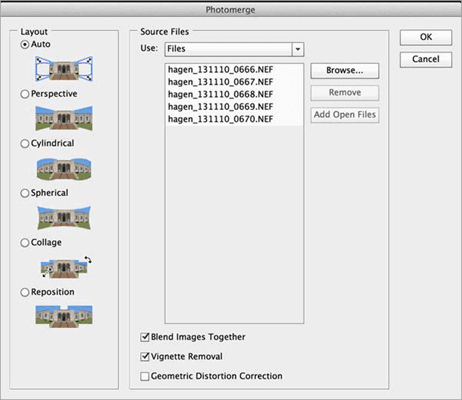The image size is (462, 400).
Task: Confirm the Photomerge with OK
Action: 426,37
